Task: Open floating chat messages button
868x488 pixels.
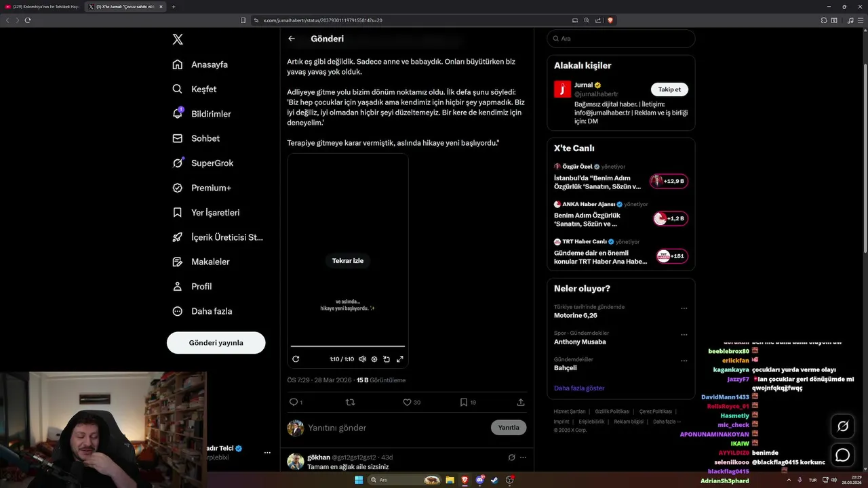Action: click(x=842, y=455)
